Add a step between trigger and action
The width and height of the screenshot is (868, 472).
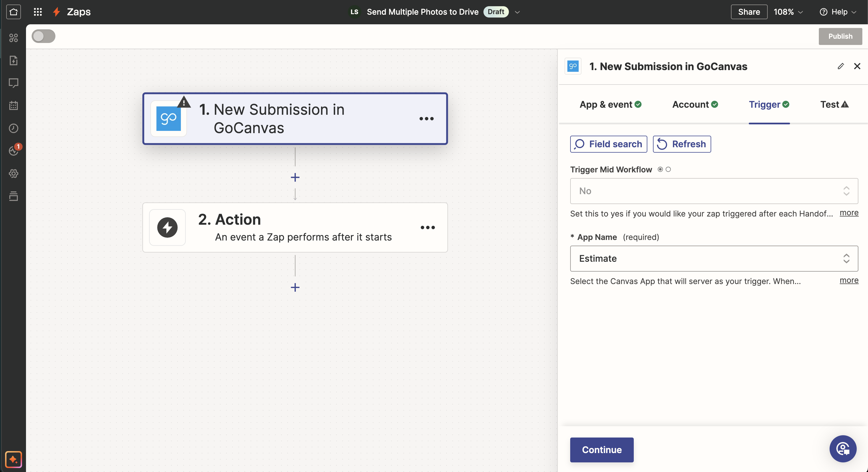pyautogui.click(x=295, y=177)
